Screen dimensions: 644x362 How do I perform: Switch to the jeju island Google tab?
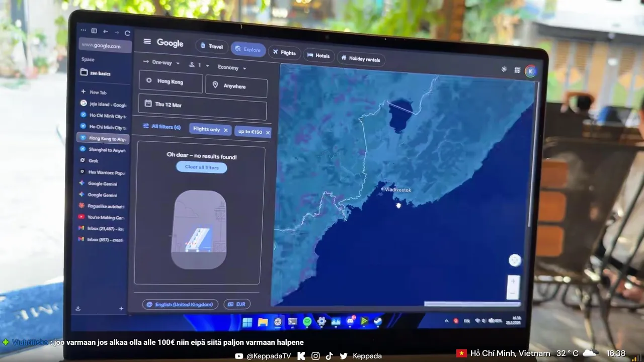point(103,104)
